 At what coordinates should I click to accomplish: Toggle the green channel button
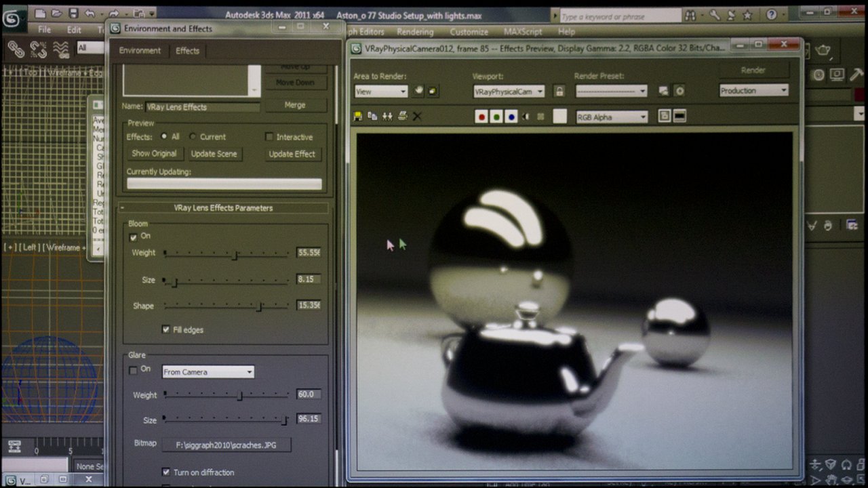pos(496,117)
